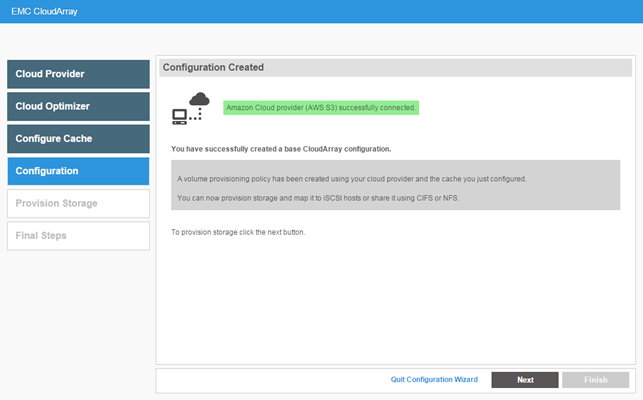
Task: Jump to the Final Steps step
Action: (78, 236)
